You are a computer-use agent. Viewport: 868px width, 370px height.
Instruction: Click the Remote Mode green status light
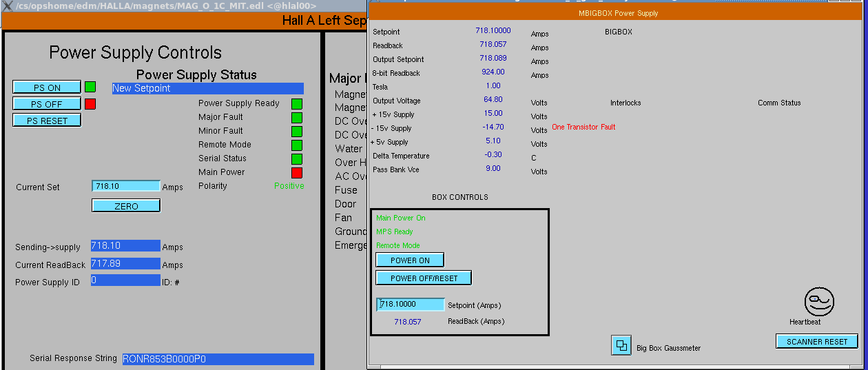pos(297,145)
